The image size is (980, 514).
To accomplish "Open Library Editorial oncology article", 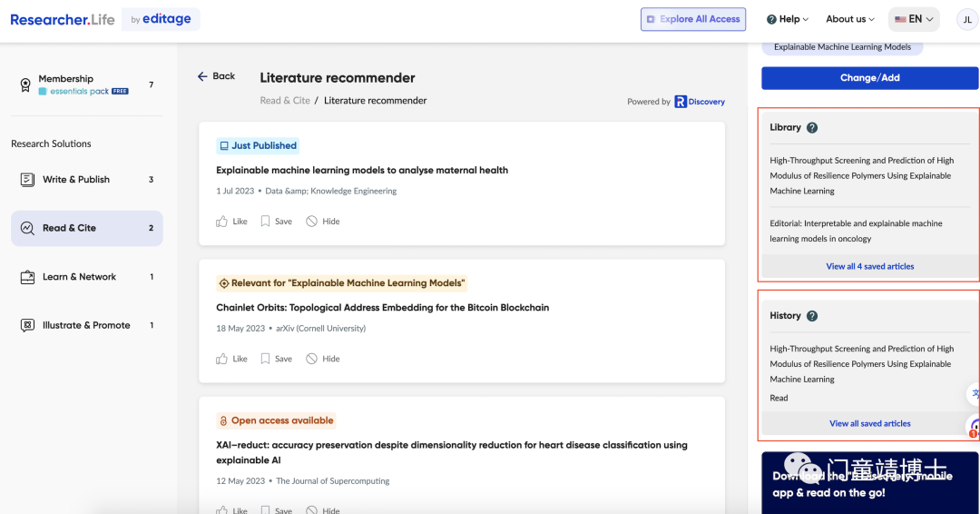I will 856,232.
